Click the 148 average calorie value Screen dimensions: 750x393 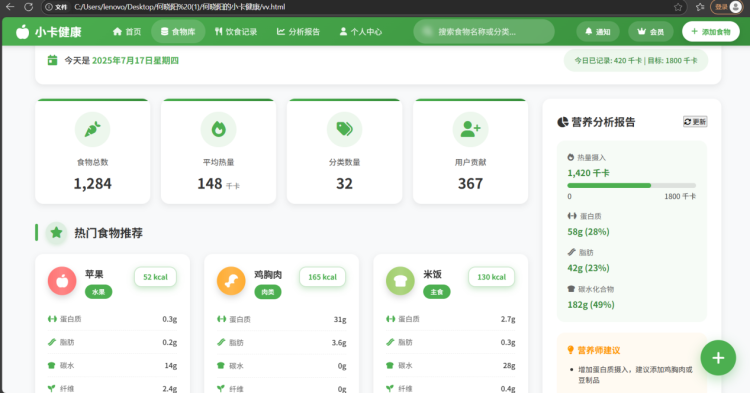[210, 184]
